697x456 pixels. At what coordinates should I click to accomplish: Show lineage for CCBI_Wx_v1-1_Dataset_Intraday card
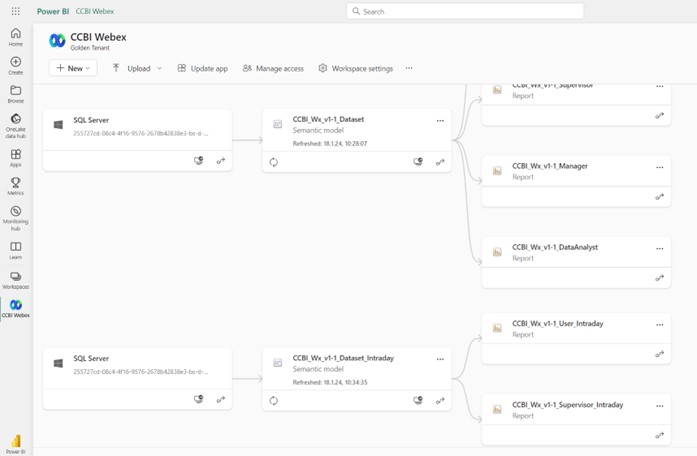tap(440, 401)
